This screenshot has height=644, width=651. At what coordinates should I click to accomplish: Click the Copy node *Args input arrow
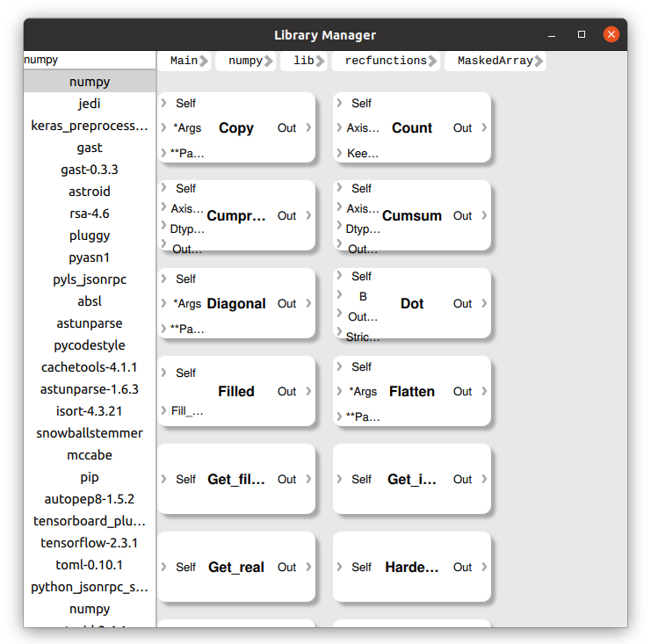tap(164, 127)
